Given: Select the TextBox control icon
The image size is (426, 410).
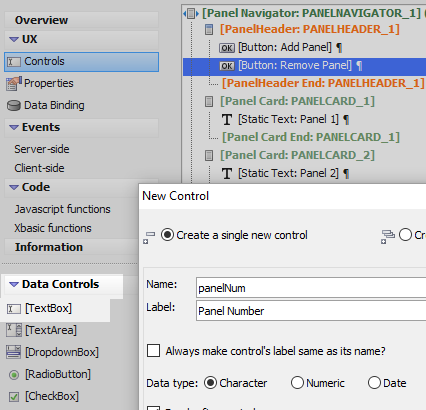Looking at the screenshot, I should click(x=14, y=309).
